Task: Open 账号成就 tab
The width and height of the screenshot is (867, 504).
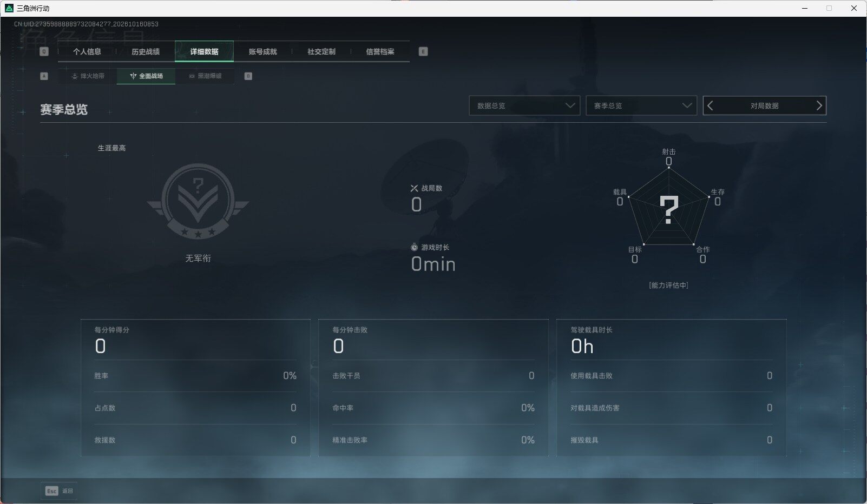Action: pos(263,51)
